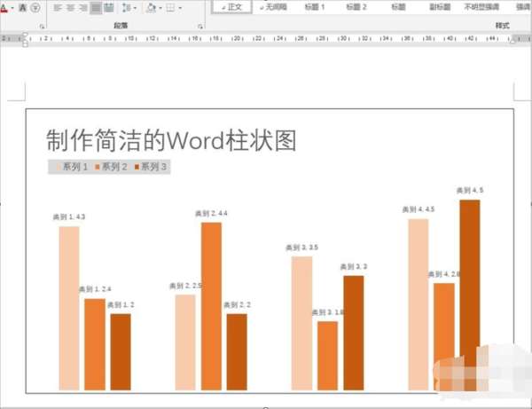The image size is (532, 409).
Task: Toggle justify alignment
Action: 96,7
